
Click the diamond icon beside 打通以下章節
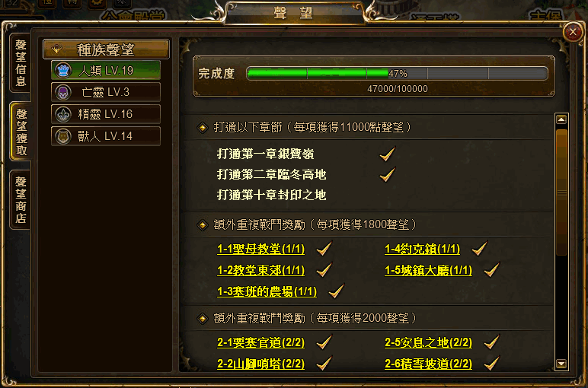click(x=203, y=128)
